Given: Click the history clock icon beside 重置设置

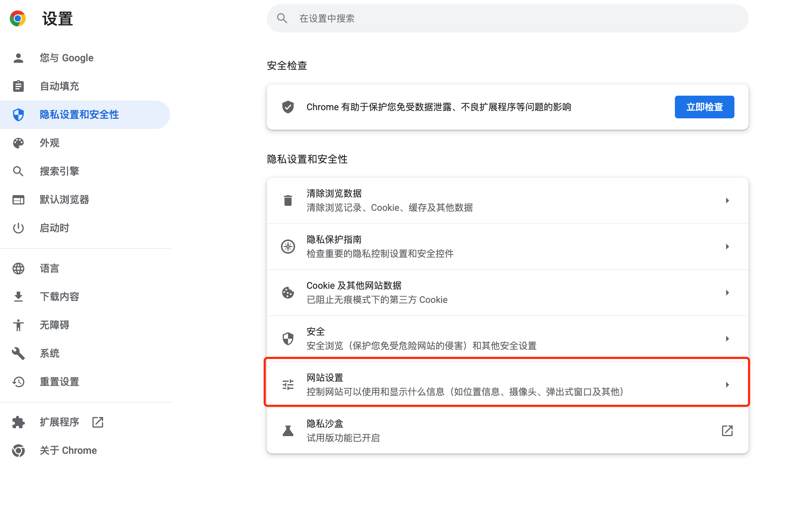Looking at the screenshot, I should pyautogui.click(x=18, y=382).
